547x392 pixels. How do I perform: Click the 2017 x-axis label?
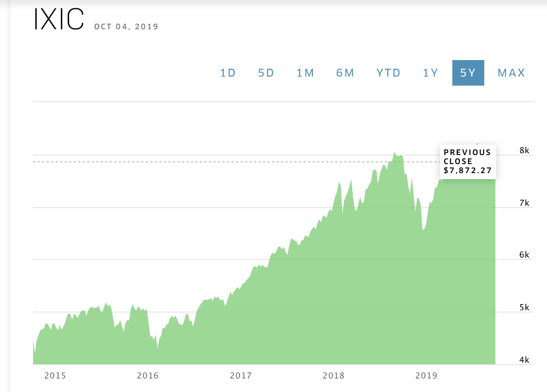pyautogui.click(x=241, y=375)
